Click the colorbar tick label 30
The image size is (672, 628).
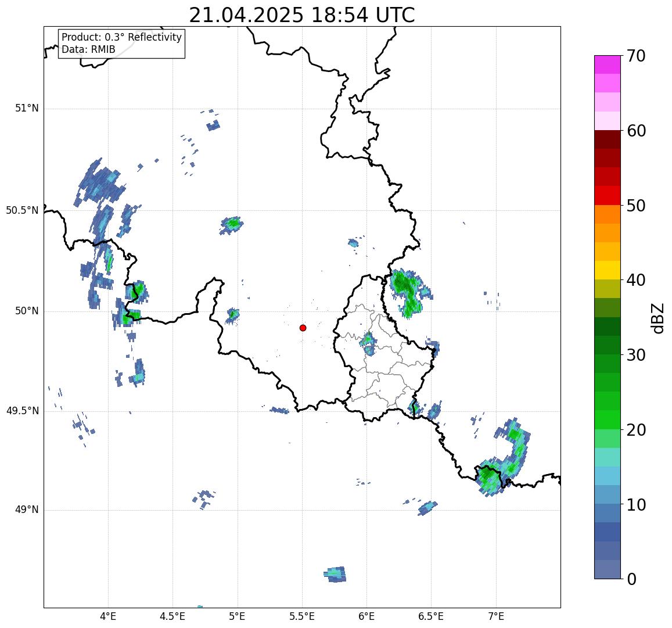[636, 355]
